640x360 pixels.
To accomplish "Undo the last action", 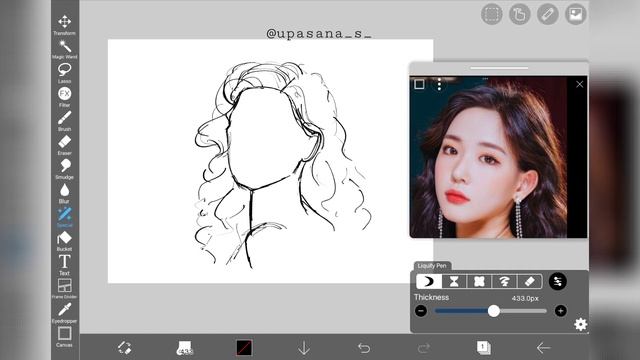I will [x=364, y=348].
